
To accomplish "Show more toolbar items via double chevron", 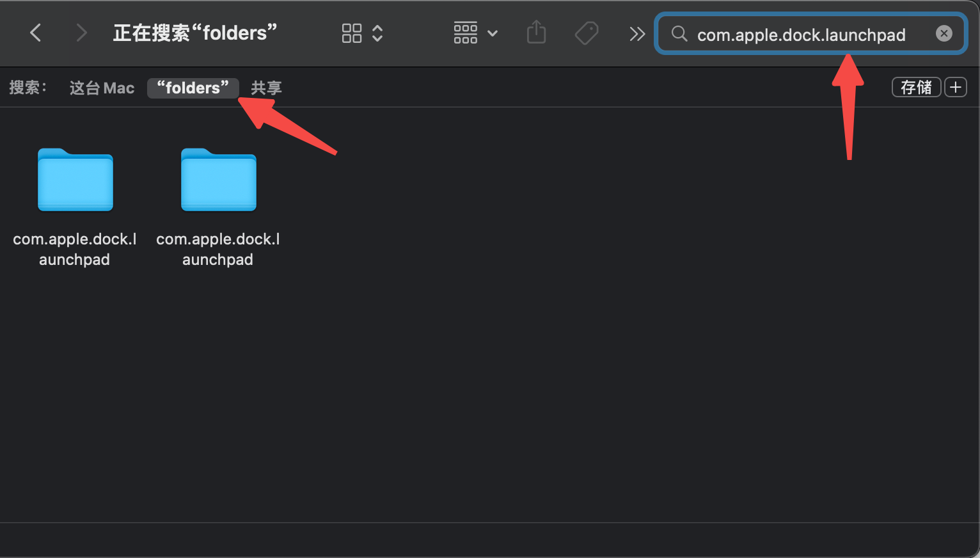I will [x=637, y=33].
